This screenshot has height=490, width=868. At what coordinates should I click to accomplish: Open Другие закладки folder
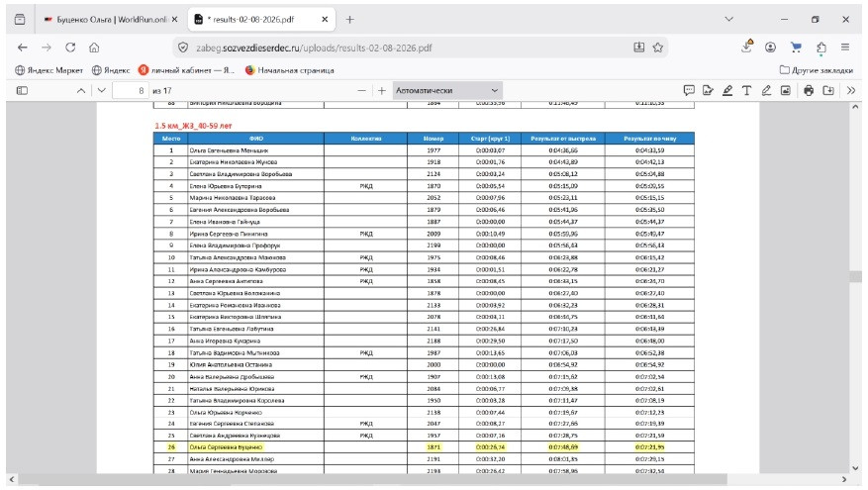coord(816,70)
